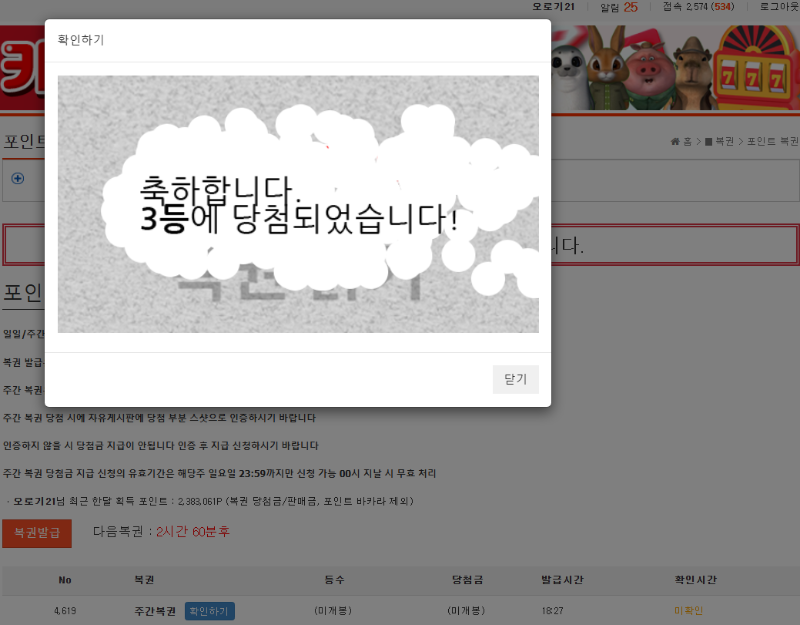Click the 닫기 button in the dialog
This screenshot has height=625, width=800.
[x=515, y=380]
